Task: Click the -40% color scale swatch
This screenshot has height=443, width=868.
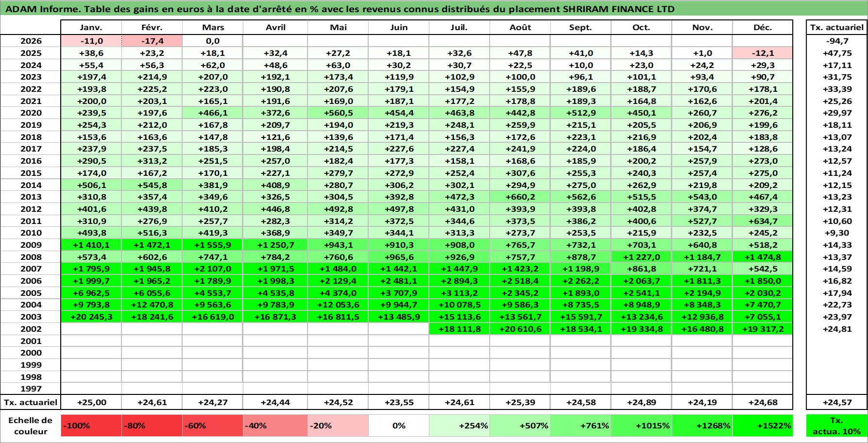Action: tap(275, 426)
